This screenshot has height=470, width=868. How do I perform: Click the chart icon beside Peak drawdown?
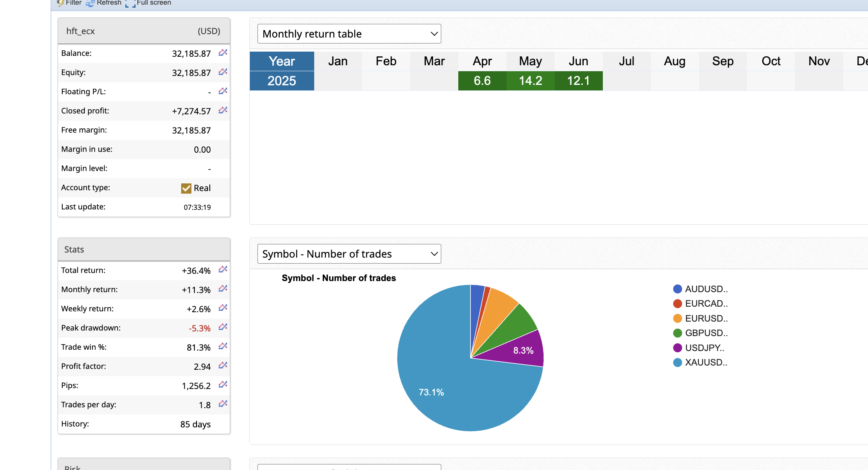[223, 328]
